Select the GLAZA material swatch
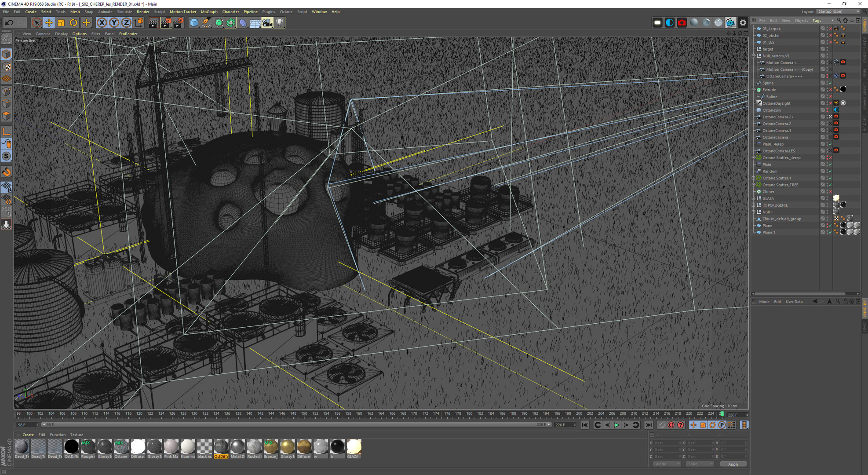Viewport: 868px width, 475px height. [354, 447]
